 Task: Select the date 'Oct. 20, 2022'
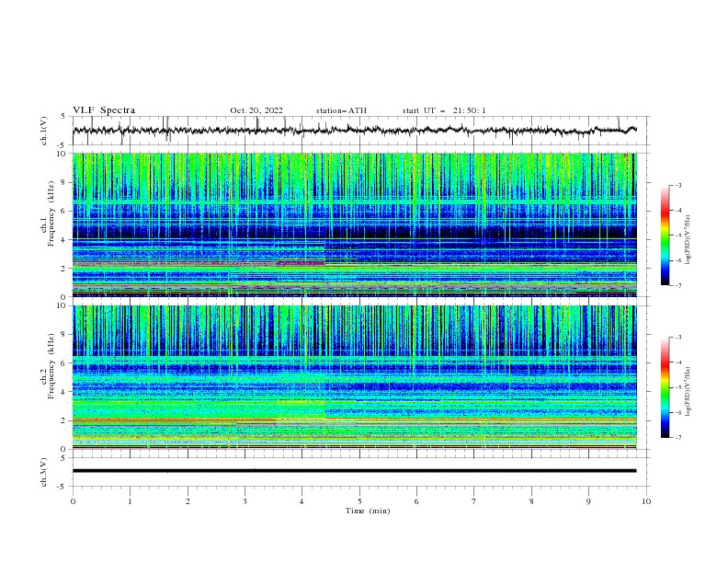(x=256, y=110)
